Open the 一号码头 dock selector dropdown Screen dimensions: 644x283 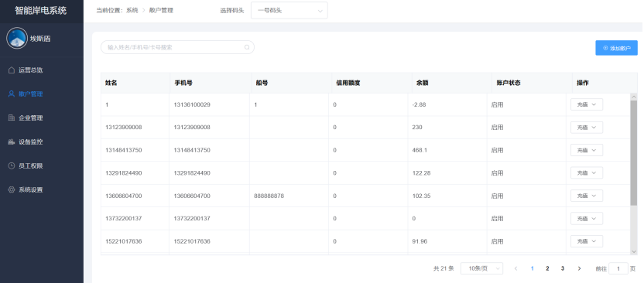pyautogui.click(x=289, y=11)
